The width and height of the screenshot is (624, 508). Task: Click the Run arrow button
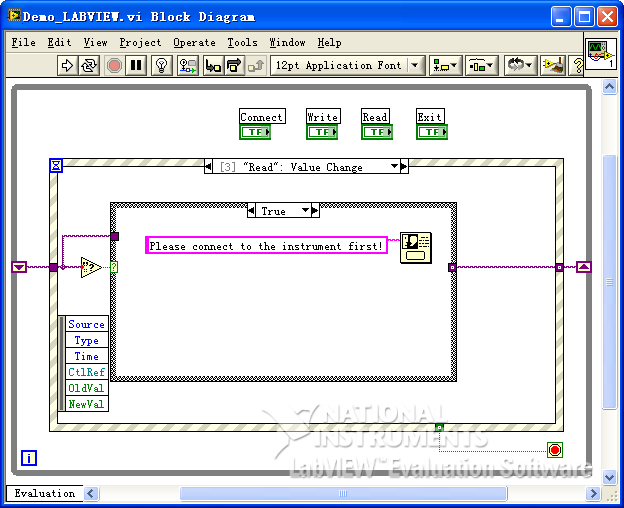click(x=67, y=65)
